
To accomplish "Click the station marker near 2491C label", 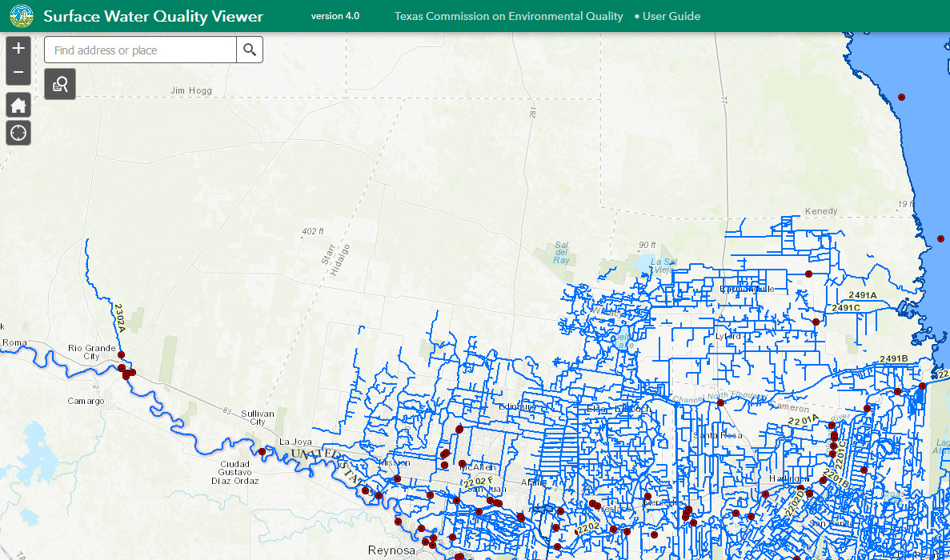I will coord(816,322).
